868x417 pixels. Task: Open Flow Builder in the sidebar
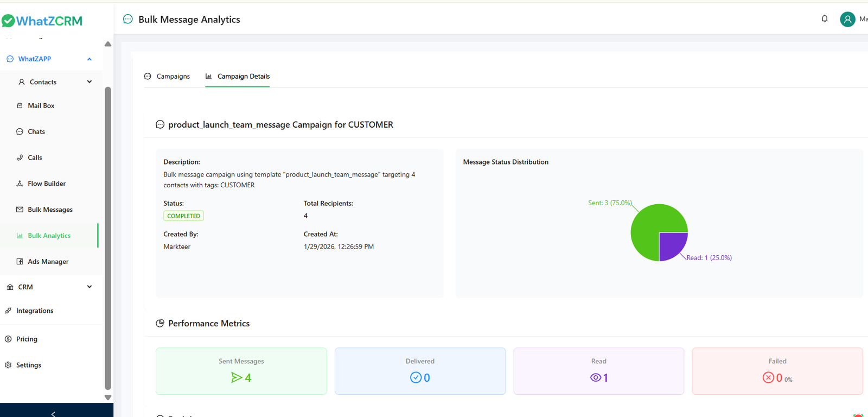tap(46, 184)
